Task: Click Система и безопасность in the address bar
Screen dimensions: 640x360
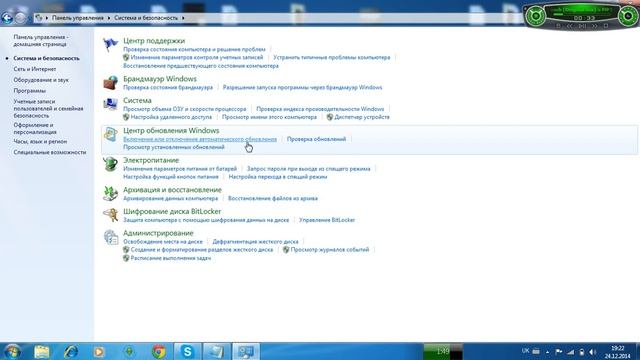Action: coord(146,18)
